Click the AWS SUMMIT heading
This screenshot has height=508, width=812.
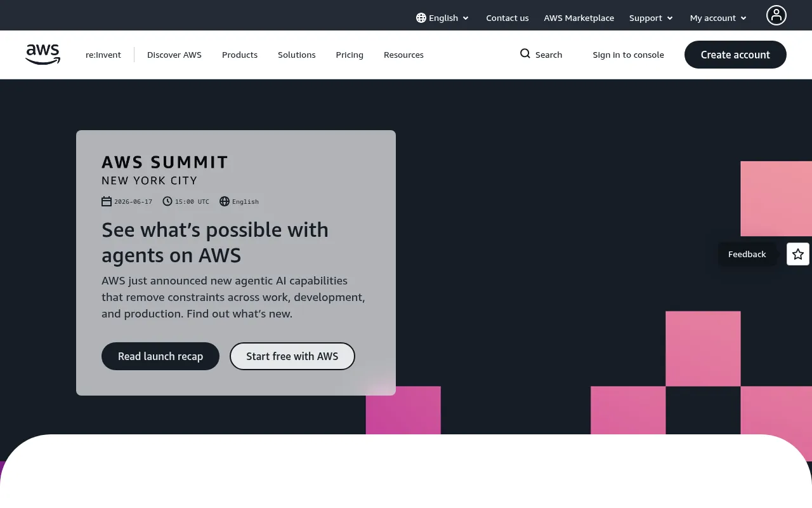(x=165, y=162)
